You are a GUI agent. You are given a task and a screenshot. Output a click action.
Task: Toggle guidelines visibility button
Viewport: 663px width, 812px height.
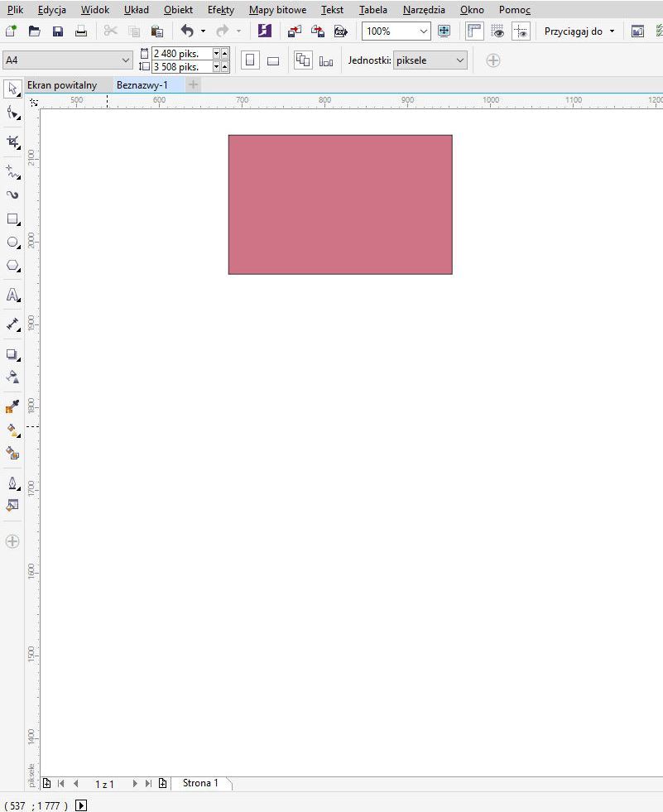[521, 31]
